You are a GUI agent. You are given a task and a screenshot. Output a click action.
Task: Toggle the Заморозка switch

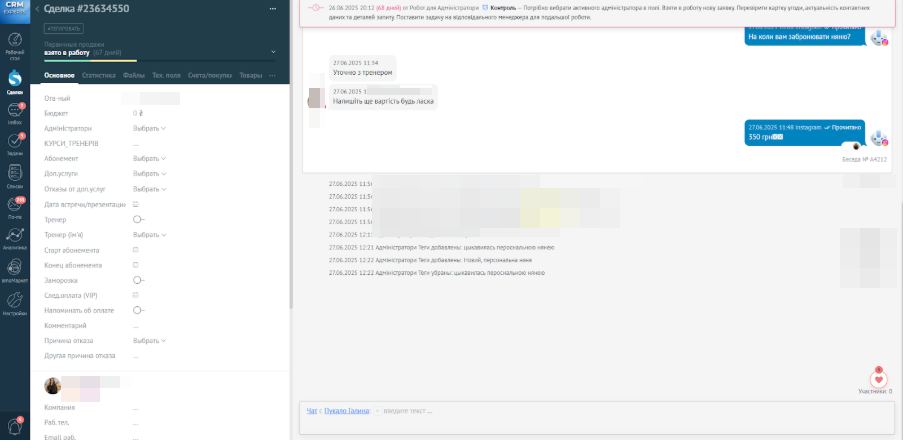click(138, 280)
